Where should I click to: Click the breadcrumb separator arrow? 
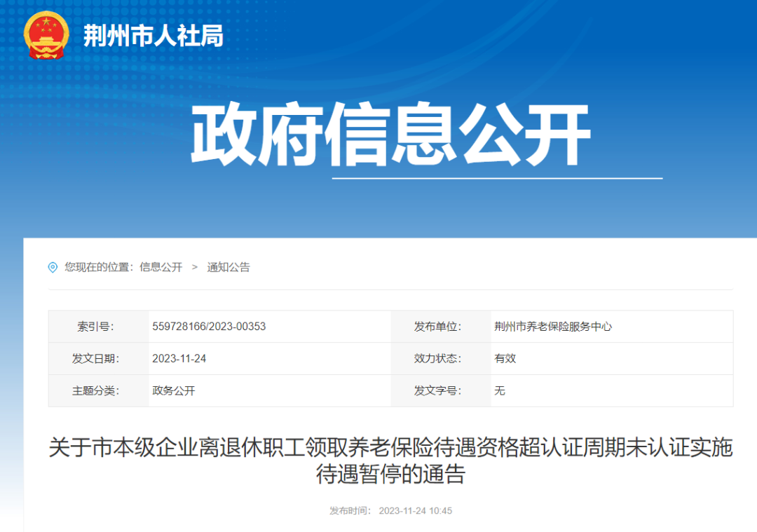coord(195,267)
